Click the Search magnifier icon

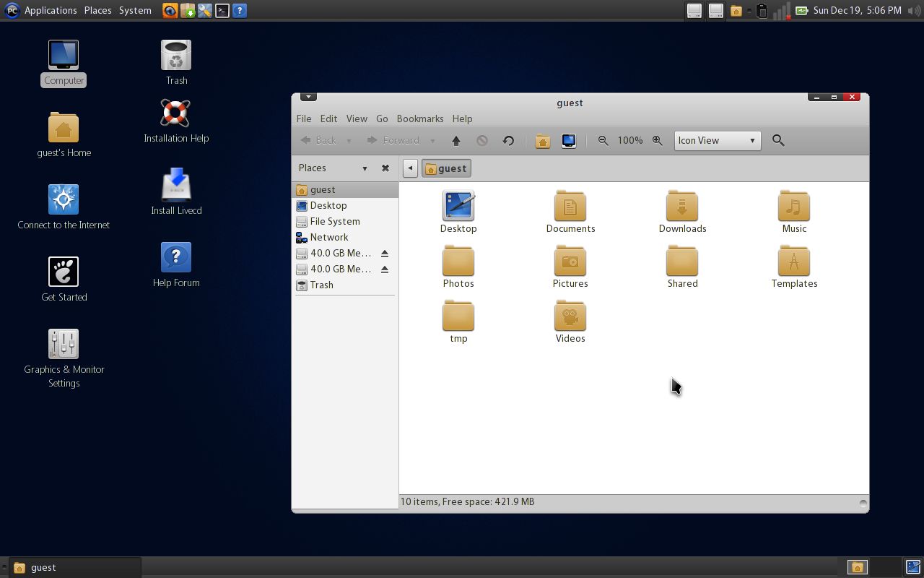coord(778,140)
